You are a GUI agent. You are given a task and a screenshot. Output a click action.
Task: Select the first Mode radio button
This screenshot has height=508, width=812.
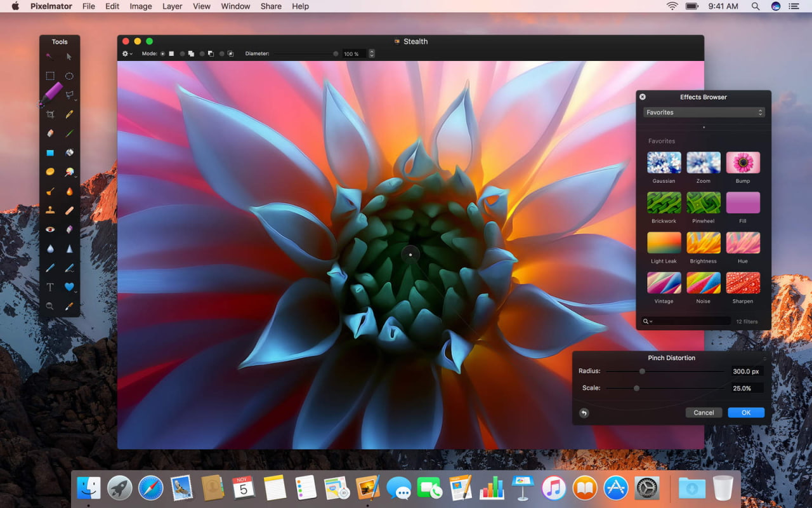[162, 54]
